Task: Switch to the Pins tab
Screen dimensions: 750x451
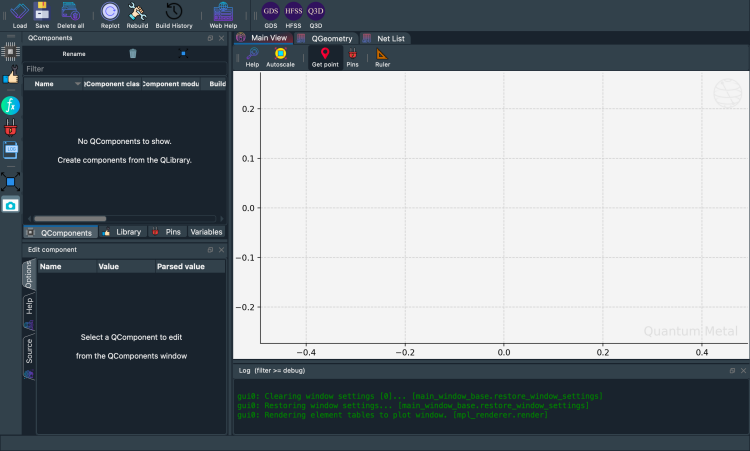Action: pos(167,232)
